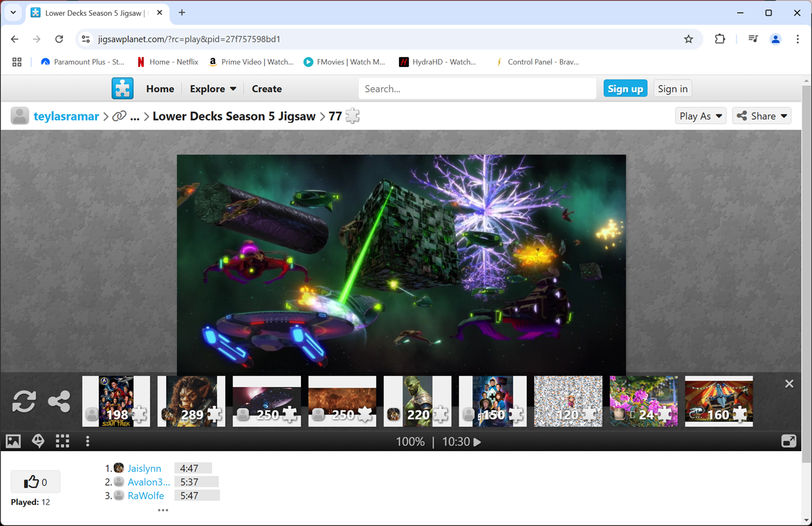Open the Home - Netflix bookmark
Viewport: 812px width, 526px height.
pyautogui.click(x=168, y=62)
